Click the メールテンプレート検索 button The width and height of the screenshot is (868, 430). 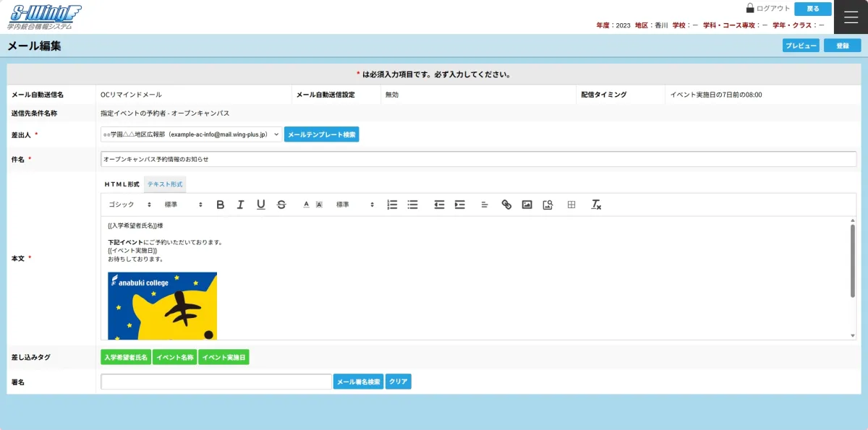pos(321,134)
